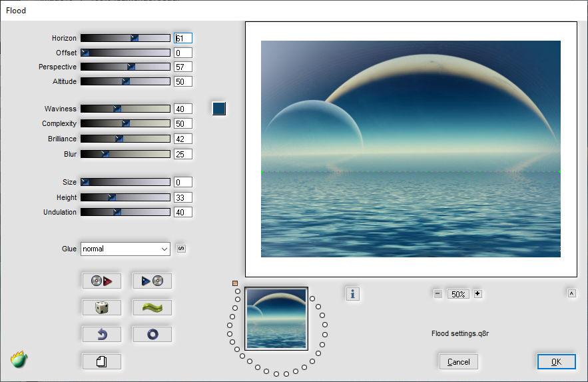Image resolution: width=588 pixels, height=382 pixels.
Task: Click the green horizon marker at preview left edge
Action: point(262,172)
